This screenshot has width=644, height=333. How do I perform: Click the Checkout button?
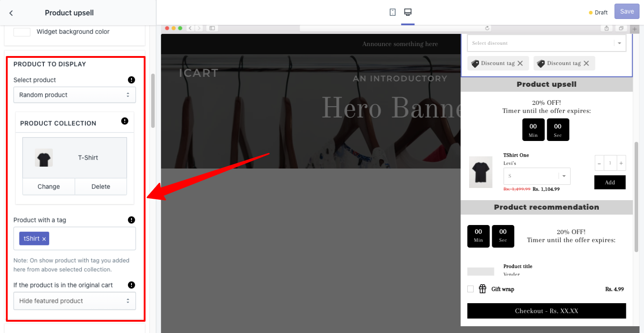click(x=546, y=311)
